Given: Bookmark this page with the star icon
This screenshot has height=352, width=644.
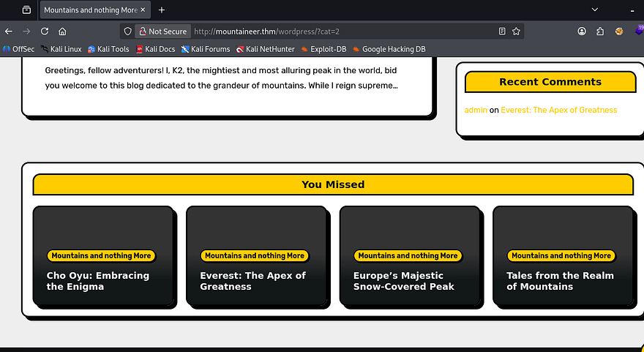Looking at the screenshot, I should coord(517,31).
